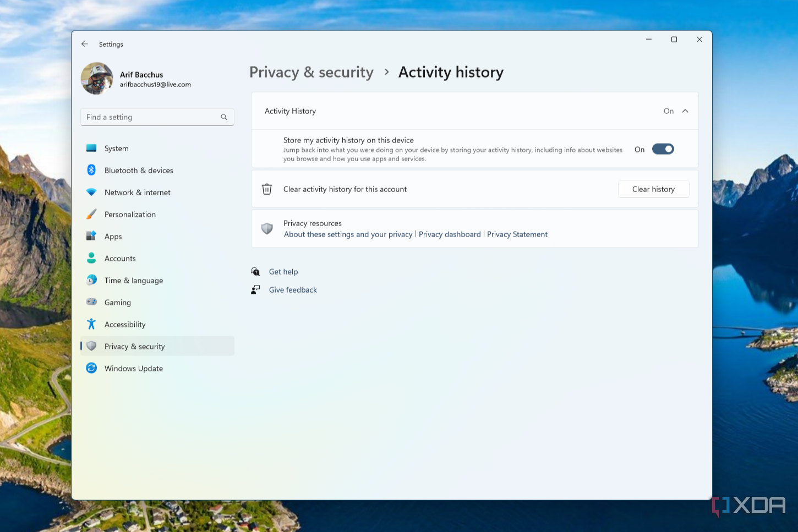This screenshot has height=532, width=798.
Task: Collapse the Activity History section chevron
Action: pyautogui.click(x=685, y=111)
